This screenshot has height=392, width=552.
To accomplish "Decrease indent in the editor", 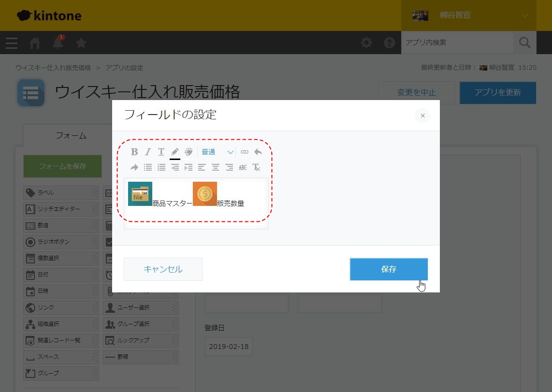I will coord(189,167).
